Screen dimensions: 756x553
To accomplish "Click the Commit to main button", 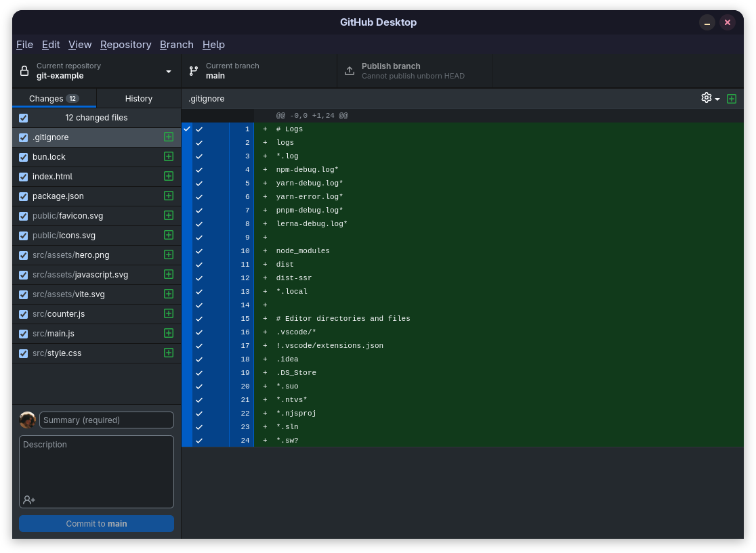I will tap(96, 524).
